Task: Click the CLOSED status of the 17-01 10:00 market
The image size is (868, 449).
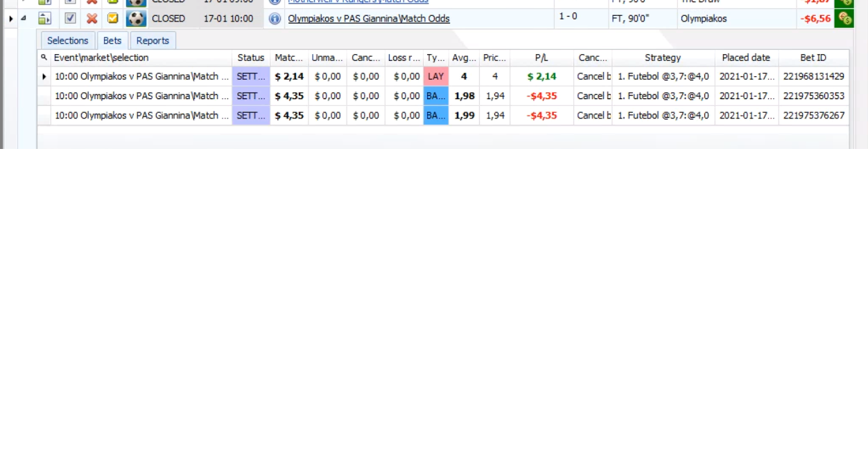Action: click(168, 19)
